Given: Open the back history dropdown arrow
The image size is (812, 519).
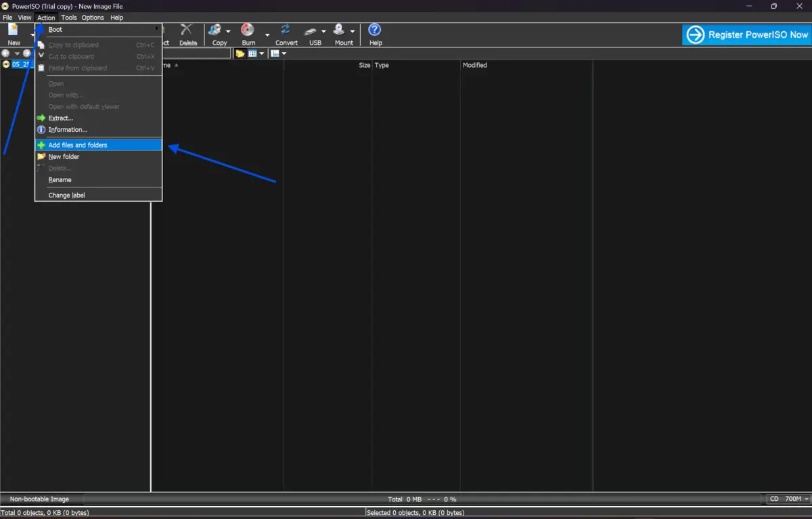Looking at the screenshot, I should (x=17, y=53).
